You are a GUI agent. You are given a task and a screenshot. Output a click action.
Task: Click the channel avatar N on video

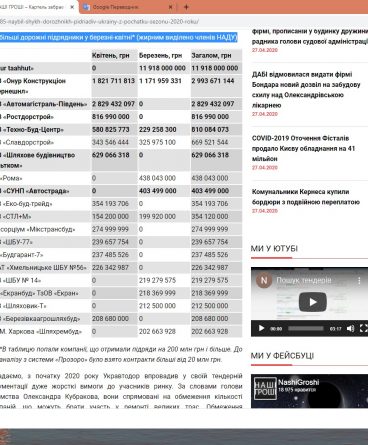264,280
